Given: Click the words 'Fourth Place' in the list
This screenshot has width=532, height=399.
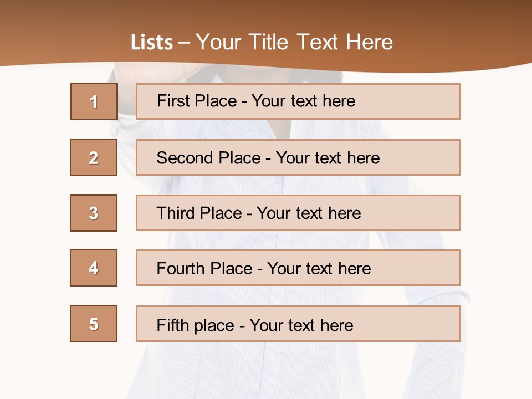Looking at the screenshot, I should point(205,269).
